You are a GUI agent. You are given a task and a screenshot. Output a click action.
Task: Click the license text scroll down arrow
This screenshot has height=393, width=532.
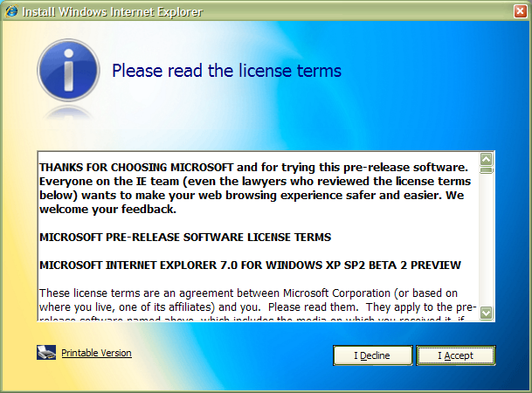[487, 313]
